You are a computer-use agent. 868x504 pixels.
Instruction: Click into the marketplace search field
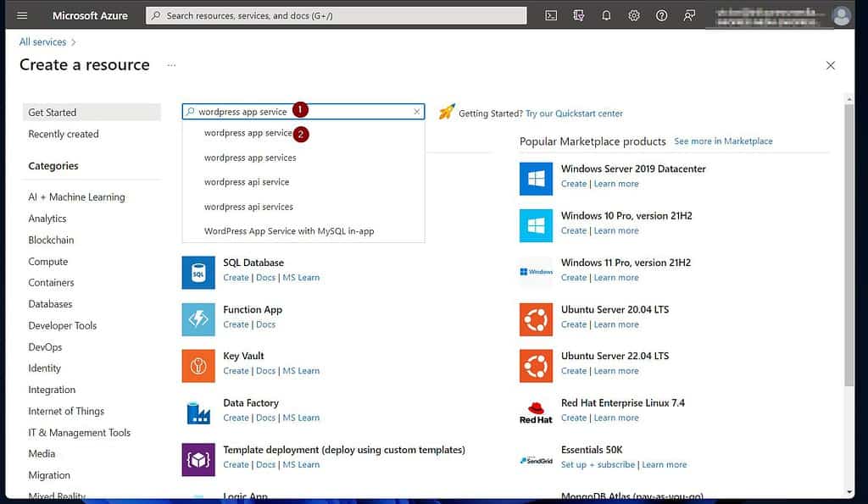tap(303, 112)
